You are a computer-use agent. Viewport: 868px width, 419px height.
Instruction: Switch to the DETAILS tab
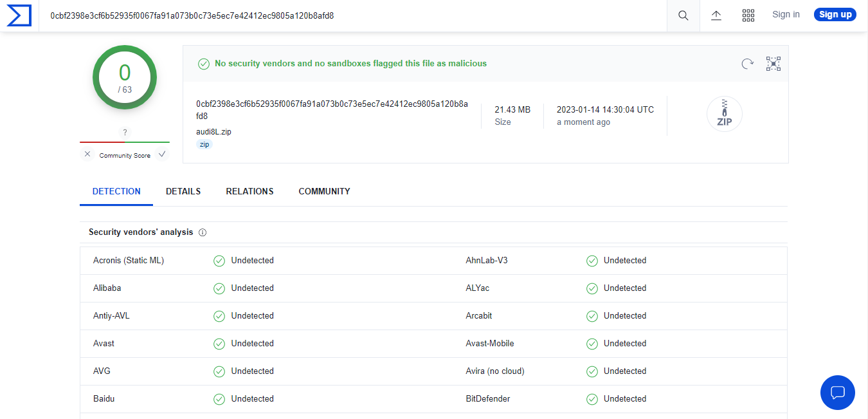coord(183,191)
